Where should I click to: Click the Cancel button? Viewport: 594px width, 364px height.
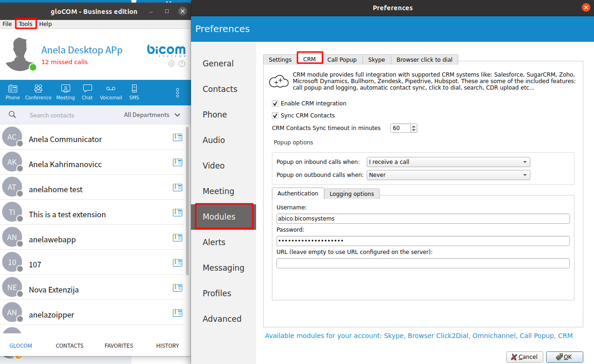click(524, 357)
